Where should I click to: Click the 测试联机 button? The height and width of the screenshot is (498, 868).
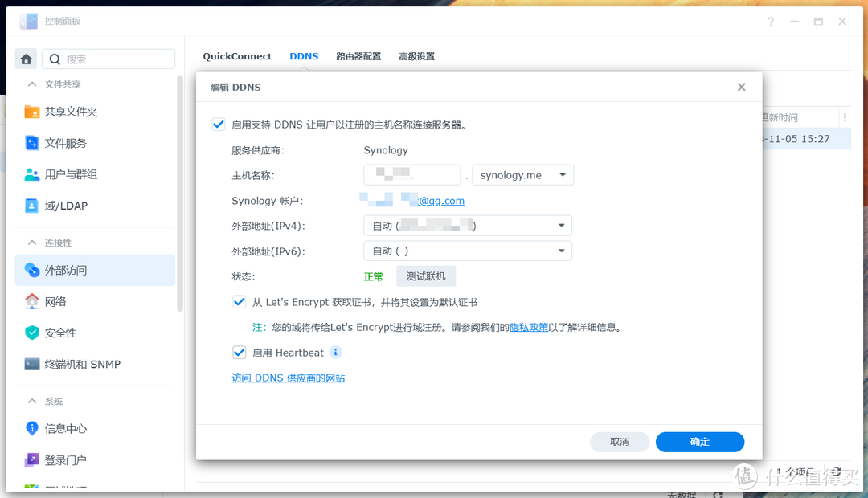[x=426, y=276]
